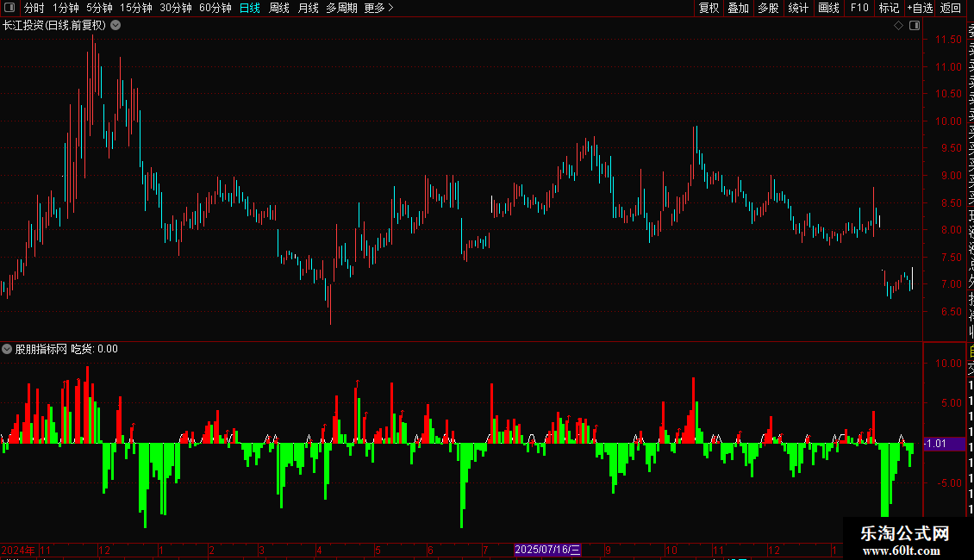This screenshot has height=560, width=974.
Task: Select the 1分钟 period tab
Action: click(66, 8)
